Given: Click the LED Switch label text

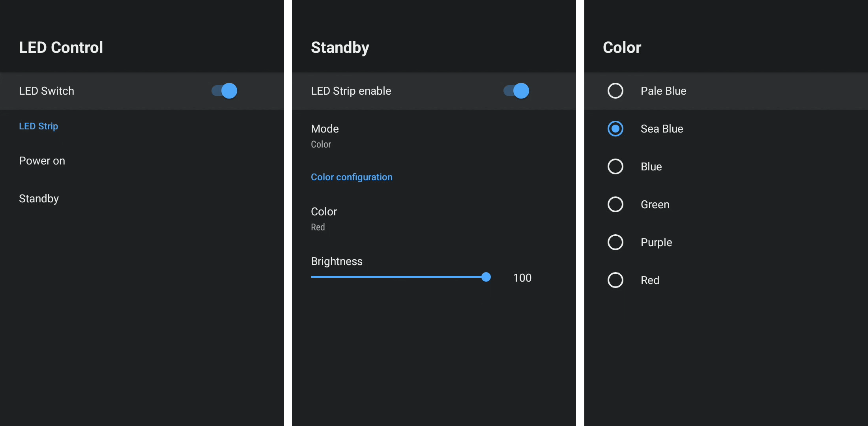Looking at the screenshot, I should (47, 91).
